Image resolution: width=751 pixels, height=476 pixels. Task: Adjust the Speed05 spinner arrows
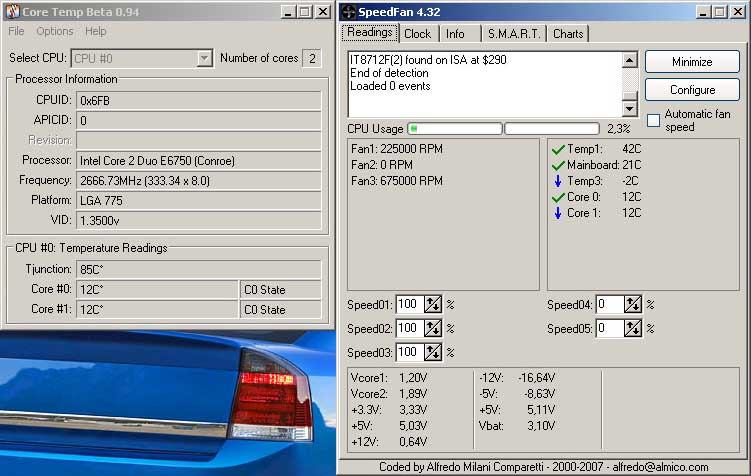point(633,329)
